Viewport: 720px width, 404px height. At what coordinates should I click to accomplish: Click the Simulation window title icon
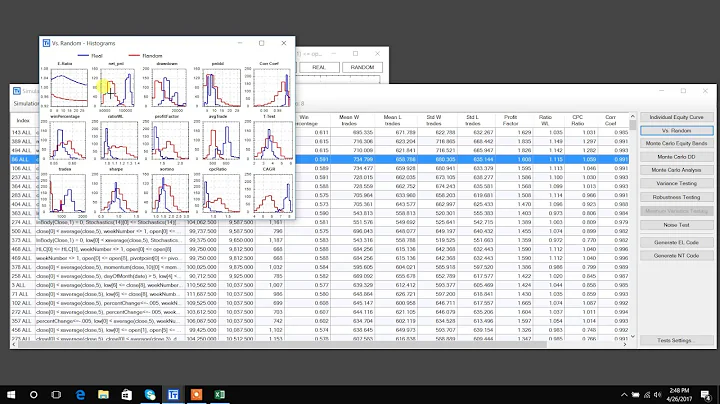coord(17,91)
